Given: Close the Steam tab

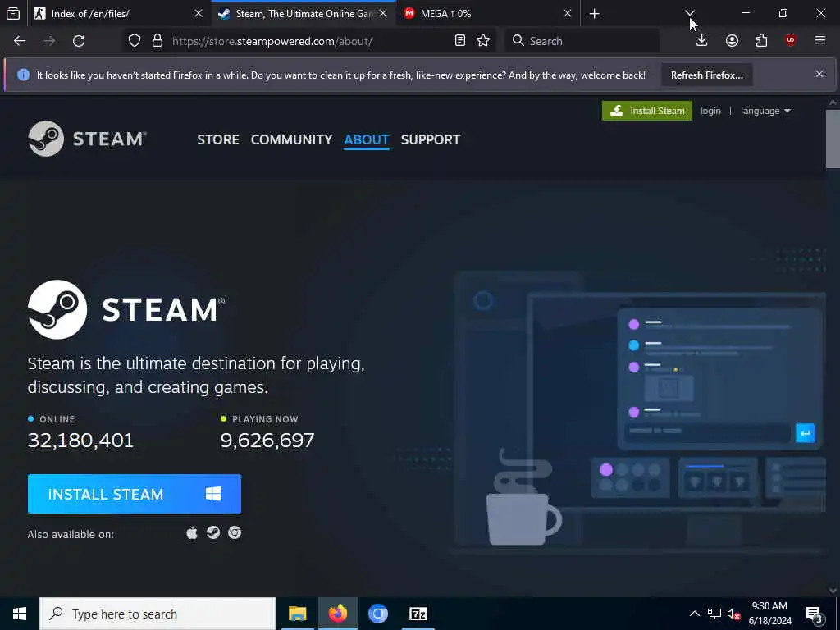Looking at the screenshot, I should coord(383,13).
